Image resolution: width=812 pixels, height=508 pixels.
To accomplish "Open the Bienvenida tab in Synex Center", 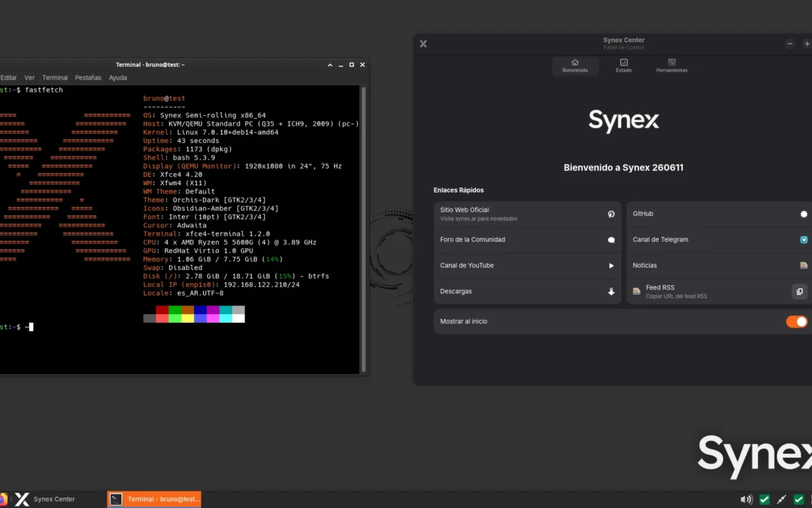I will pyautogui.click(x=575, y=65).
